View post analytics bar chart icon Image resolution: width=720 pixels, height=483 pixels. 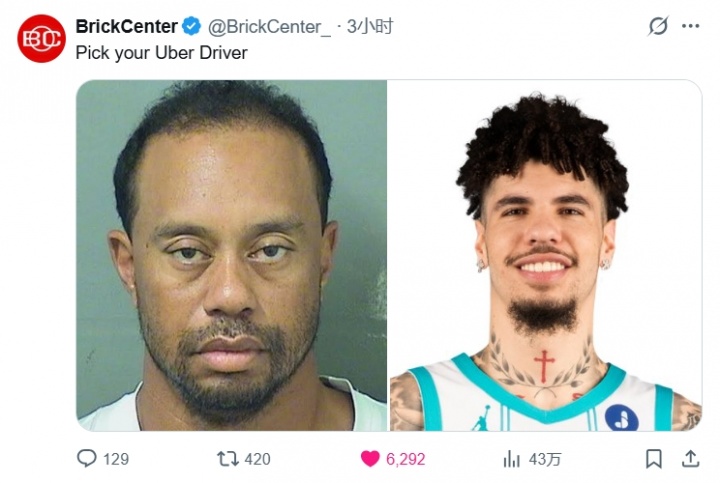(x=512, y=459)
